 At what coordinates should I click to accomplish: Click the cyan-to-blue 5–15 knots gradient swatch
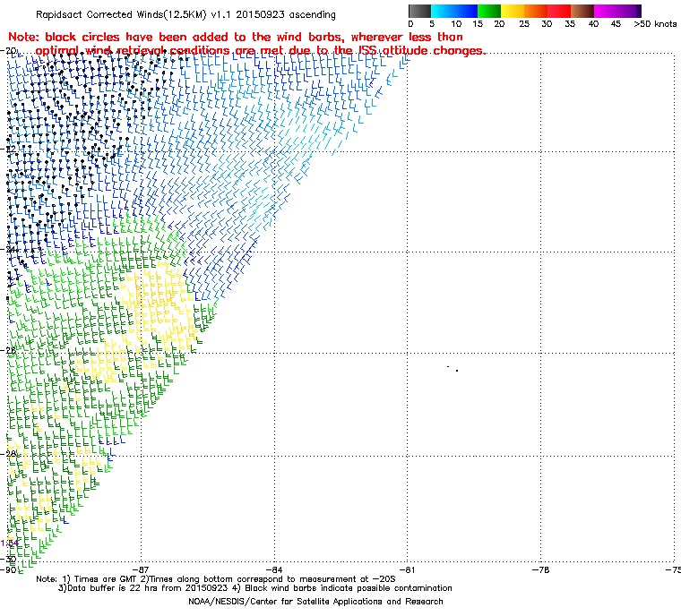[454, 11]
